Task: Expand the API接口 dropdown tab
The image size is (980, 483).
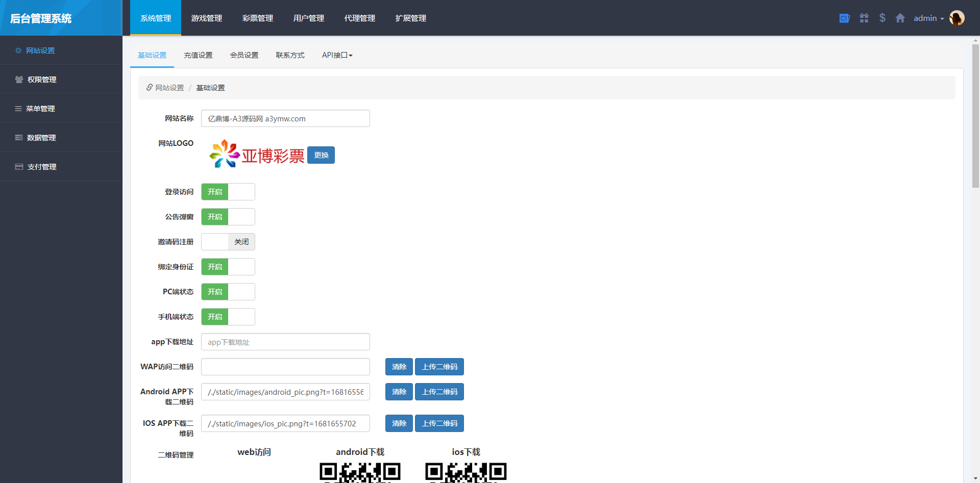Action: [337, 55]
